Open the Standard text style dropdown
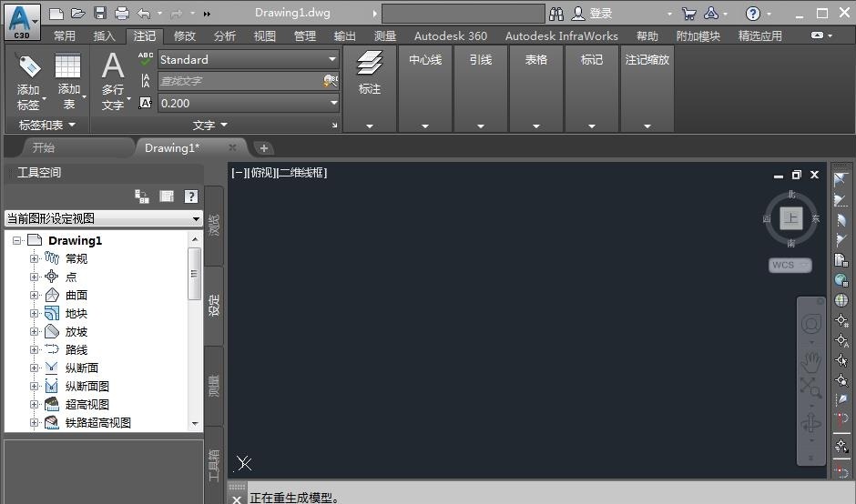This screenshot has width=856, height=504. pyautogui.click(x=331, y=59)
